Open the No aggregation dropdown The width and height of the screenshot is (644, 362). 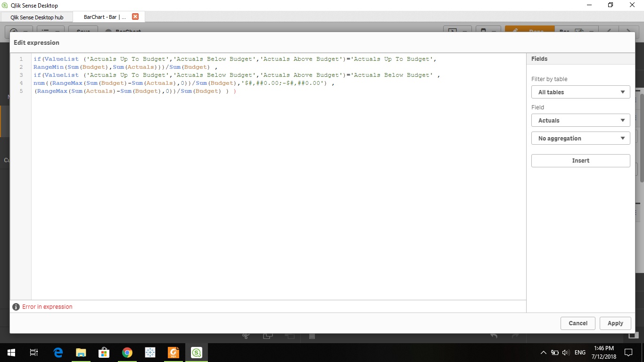coord(581,139)
